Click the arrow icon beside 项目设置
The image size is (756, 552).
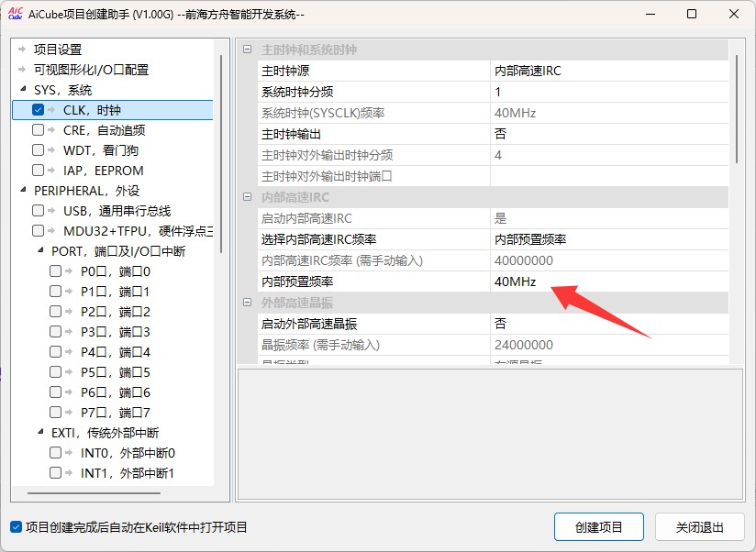(x=22, y=50)
